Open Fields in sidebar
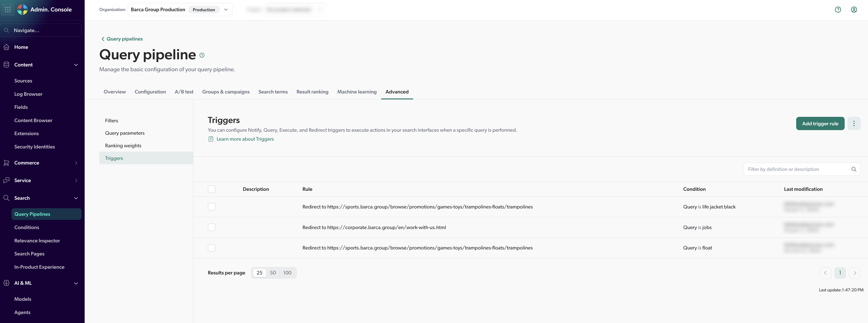The height and width of the screenshot is (323, 868). [21, 107]
